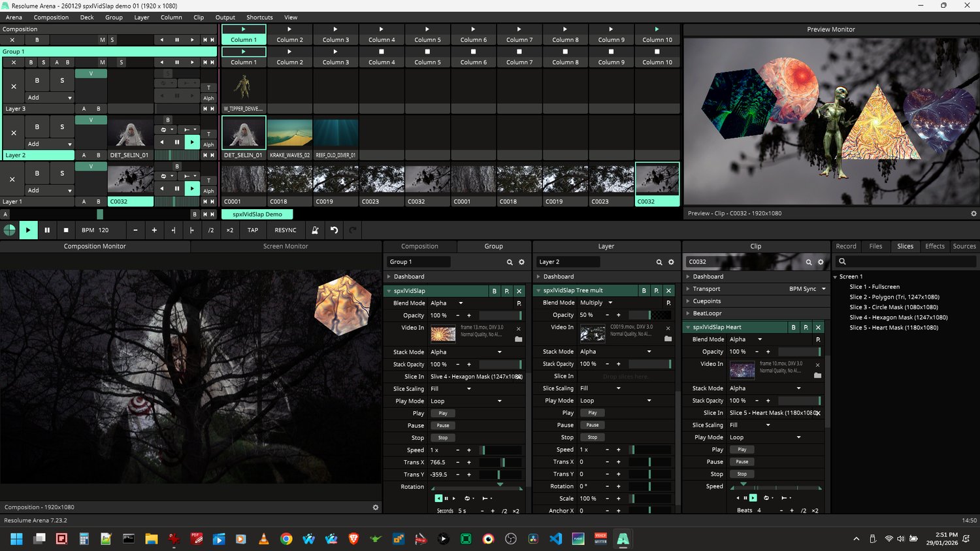
Task: Stop playback with the square stop icon
Action: tap(66, 230)
